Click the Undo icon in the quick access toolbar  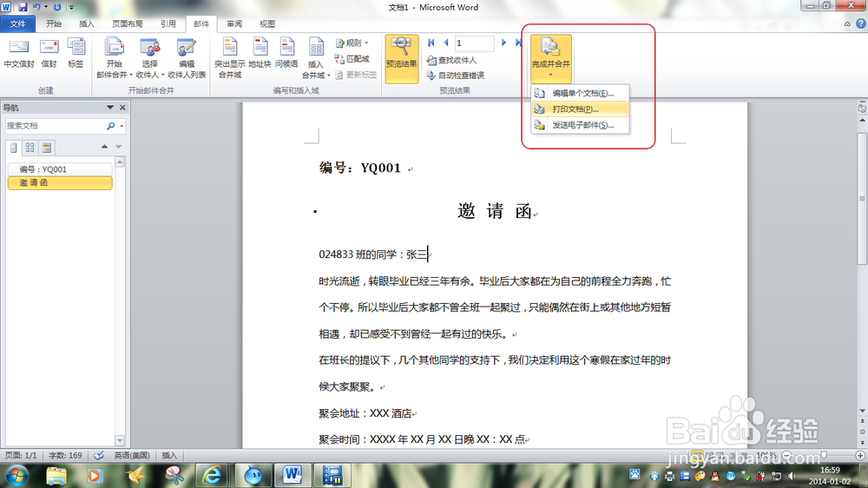click(36, 7)
